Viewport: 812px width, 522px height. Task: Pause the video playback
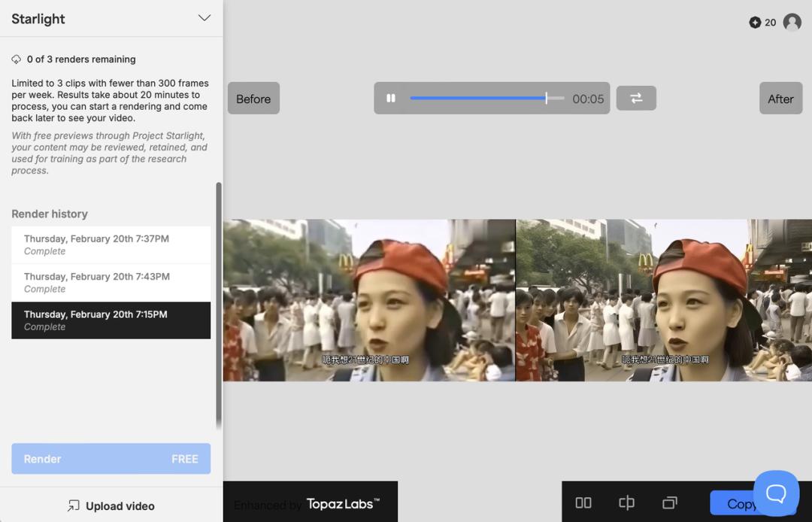pos(391,99)
